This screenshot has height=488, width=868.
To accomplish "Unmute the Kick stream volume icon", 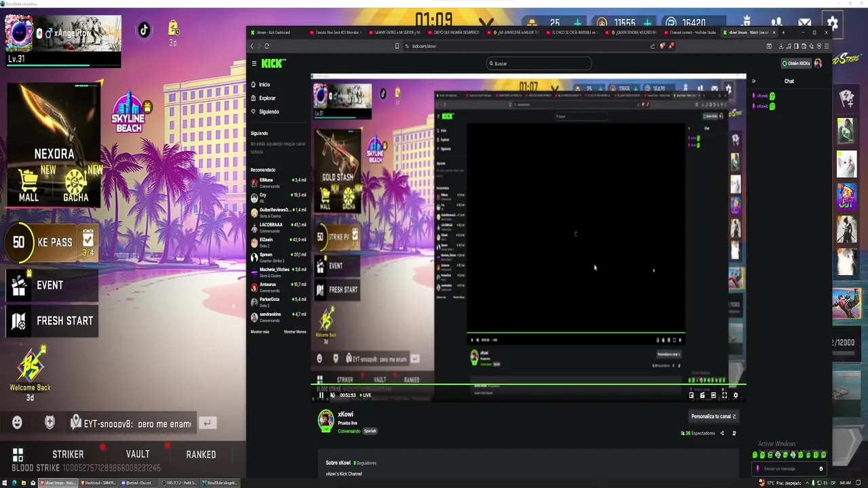I will click(332, 395).
